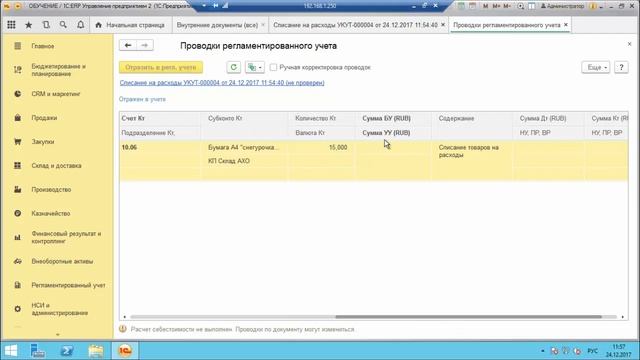Open the sections grid menu icon
This screenshot has width=640, height=360.
(x=11, y=25)
